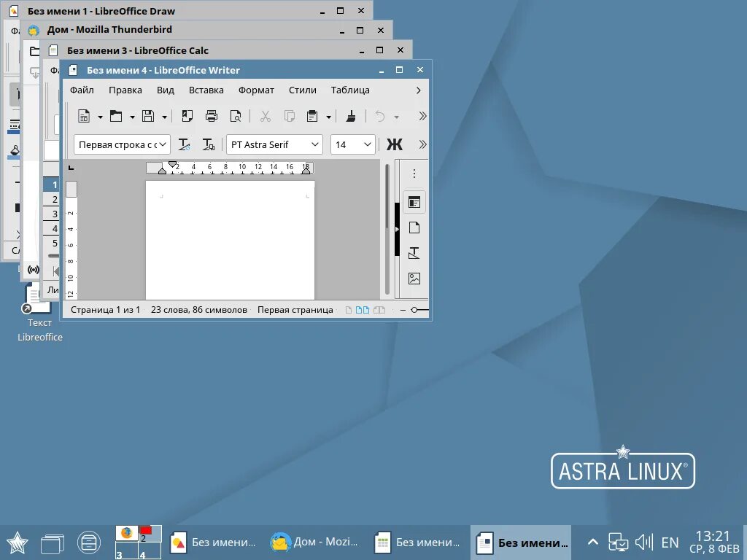Switch to 'Дом - Mozi…' Thunderbird taskbar button
The width and height of the screenshot is (747, 560).
point(314,542)
